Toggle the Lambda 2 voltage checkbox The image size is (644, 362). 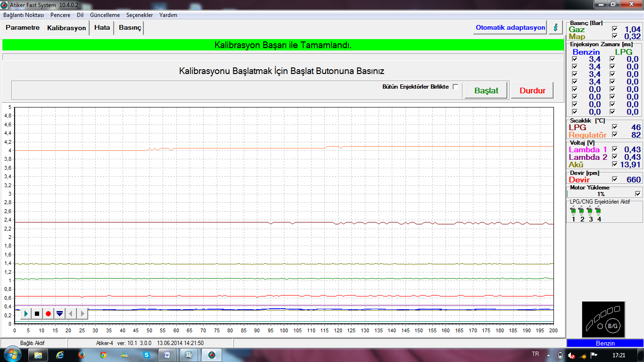click(614, 157)
